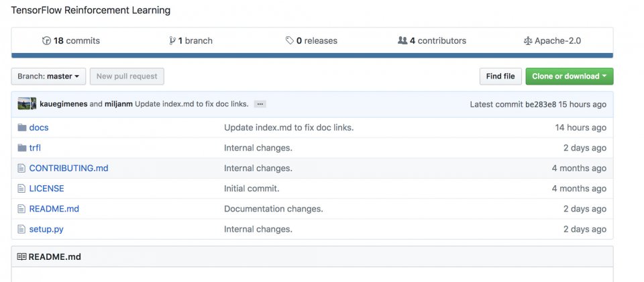Click 15 hours ago latest commit time
Viewport: 644px width, 282px height.
(582, 105)
